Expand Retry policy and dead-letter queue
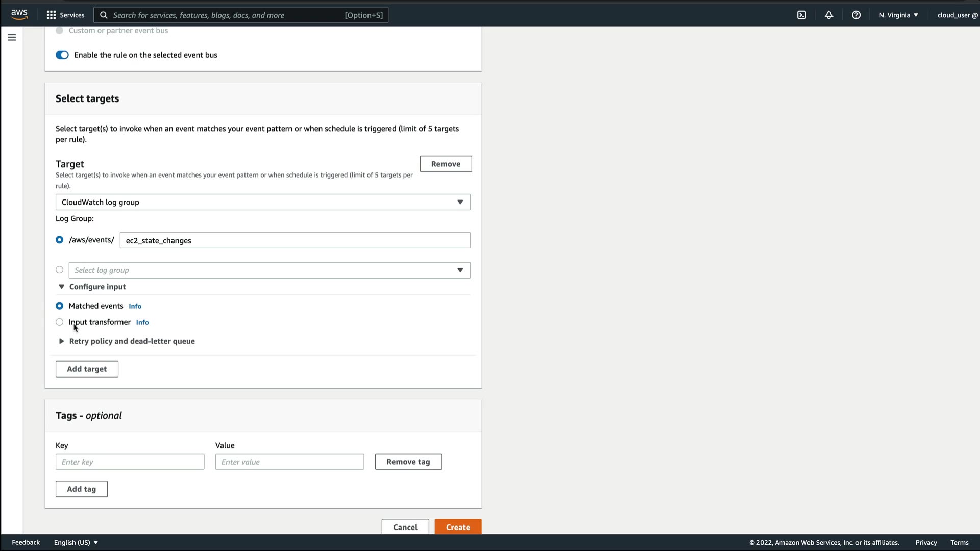This screenshot has height=551, width=980. pyautogui.click(x=132, y=341)
